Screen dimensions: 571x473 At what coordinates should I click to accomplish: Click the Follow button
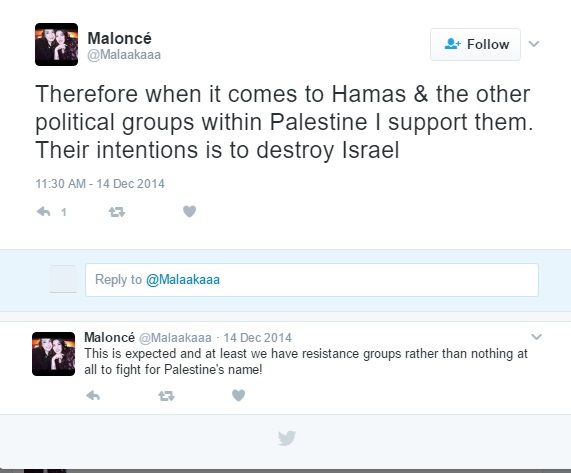point(475,44)
